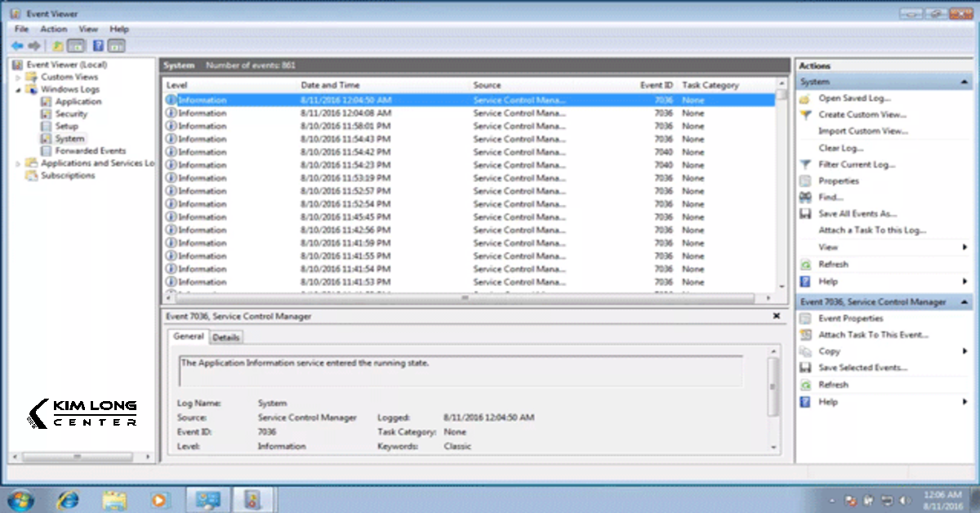
Task: Launch Internet Explorer from the taskbar
Action: coord(68,498)
